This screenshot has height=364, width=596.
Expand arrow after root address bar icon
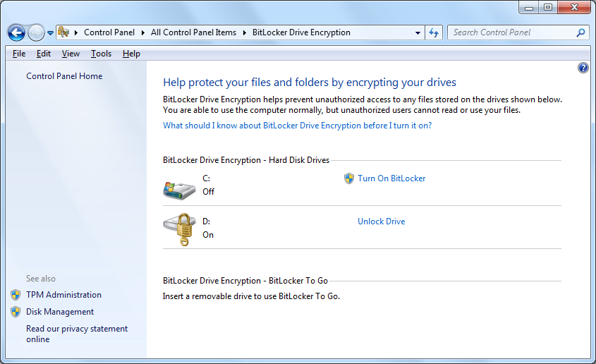[76, 32]
